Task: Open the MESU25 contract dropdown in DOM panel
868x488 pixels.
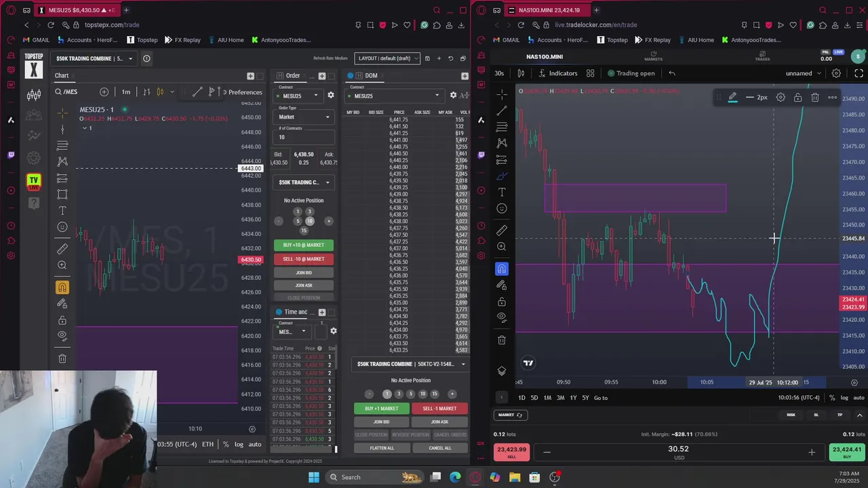Action: tap(394, 96)
